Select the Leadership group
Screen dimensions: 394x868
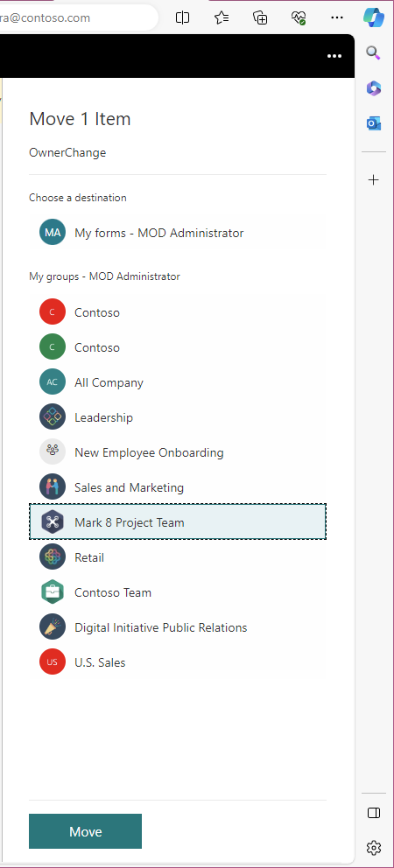click(178, 417)
